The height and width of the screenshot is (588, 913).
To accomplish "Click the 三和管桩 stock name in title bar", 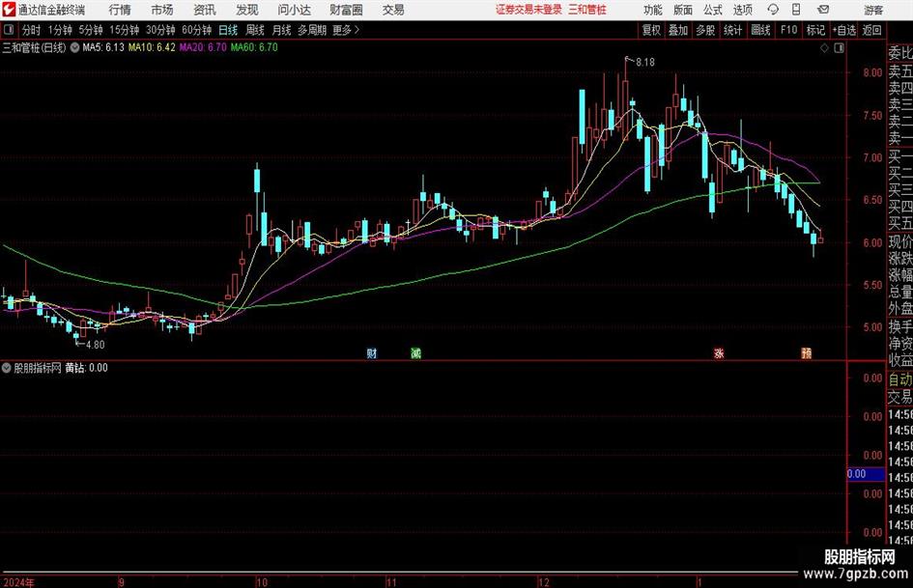I will coord(587,10).
